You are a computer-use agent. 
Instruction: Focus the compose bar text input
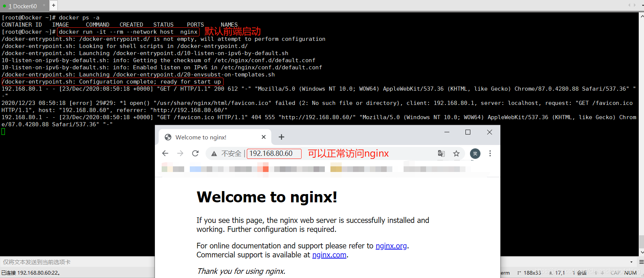point(77,262)
